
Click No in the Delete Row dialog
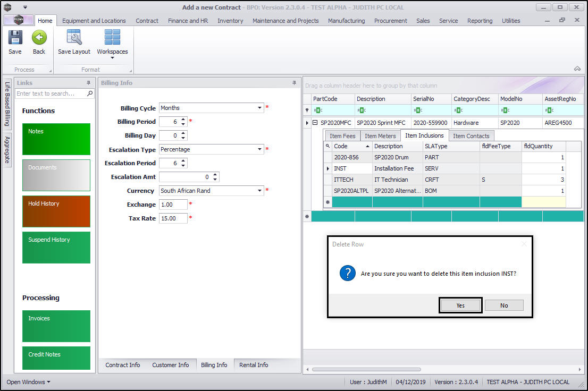(504, 305)
